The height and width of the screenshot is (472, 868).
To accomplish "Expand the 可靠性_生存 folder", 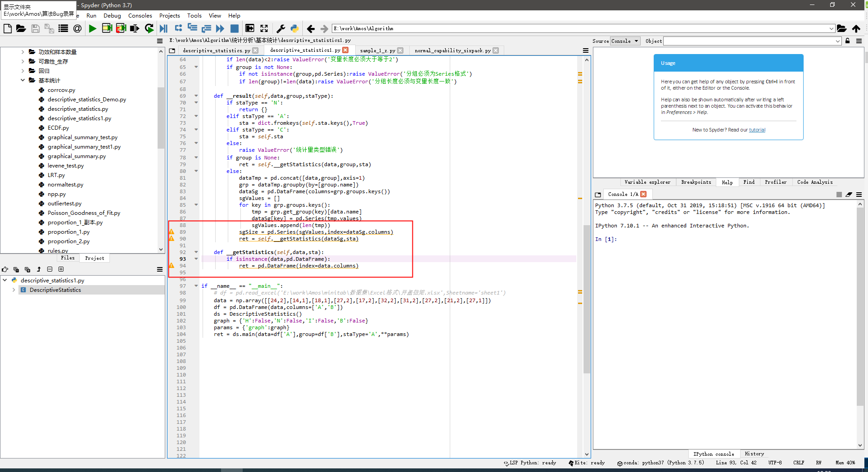I will [x=23, y=61].
